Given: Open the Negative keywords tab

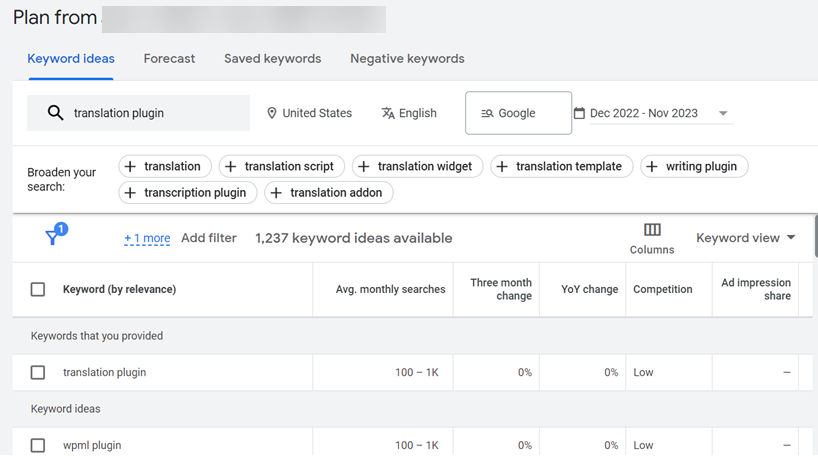Looking at the screenshot, I should coord(407,58).
